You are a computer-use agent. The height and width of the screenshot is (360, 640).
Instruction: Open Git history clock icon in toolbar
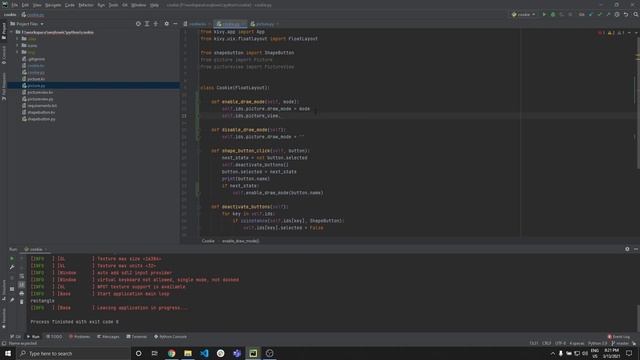[617, 14]
